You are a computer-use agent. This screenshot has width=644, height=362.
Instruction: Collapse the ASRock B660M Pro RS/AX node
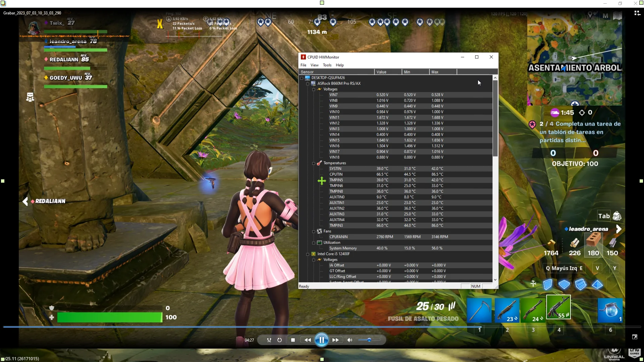tap(308, 83)
